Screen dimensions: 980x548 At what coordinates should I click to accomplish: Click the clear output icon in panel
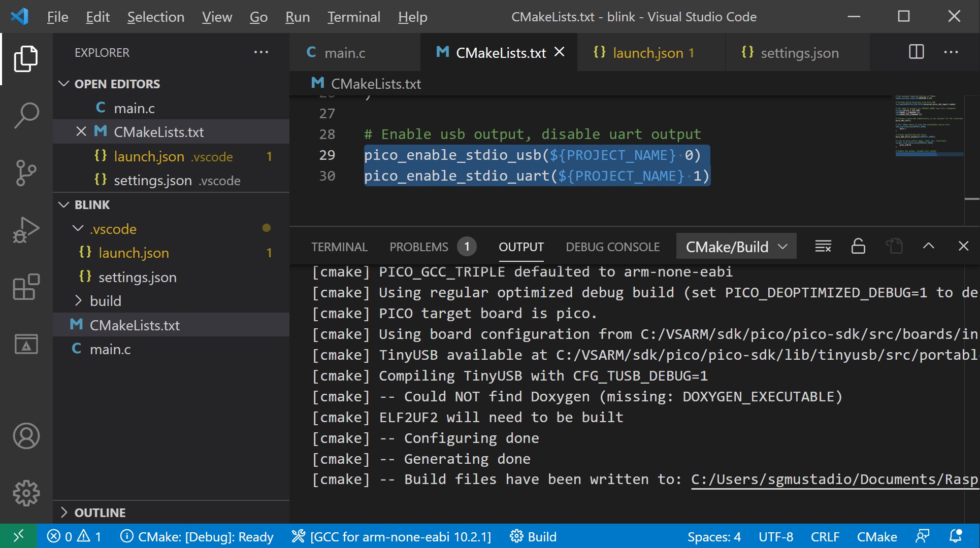pos(823,246)
